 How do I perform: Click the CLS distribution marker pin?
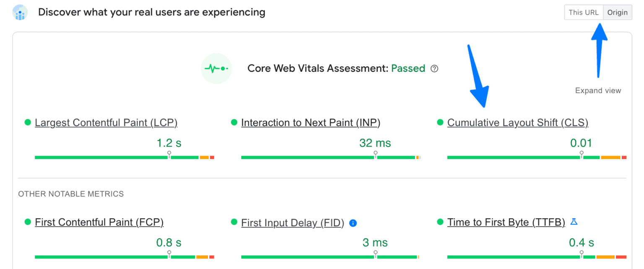point(582,154)
